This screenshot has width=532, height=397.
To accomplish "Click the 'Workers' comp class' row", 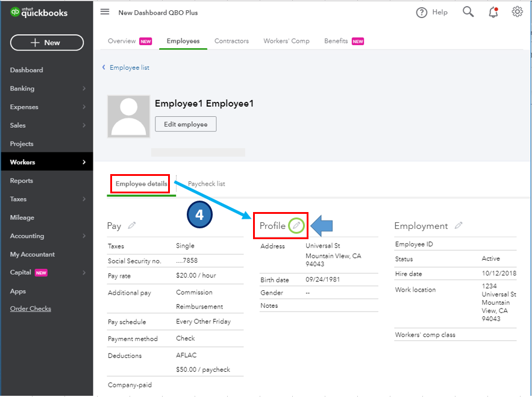I will 455,334.
